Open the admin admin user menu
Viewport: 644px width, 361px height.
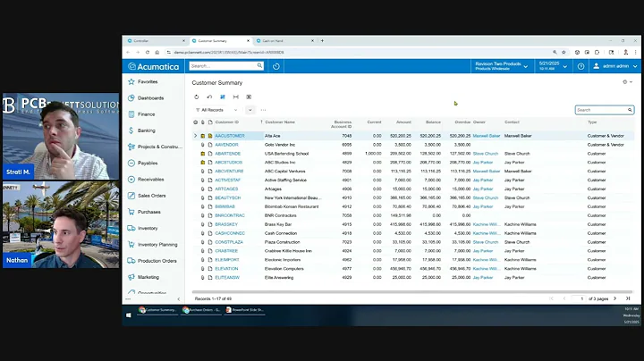(x=614, y=66)
